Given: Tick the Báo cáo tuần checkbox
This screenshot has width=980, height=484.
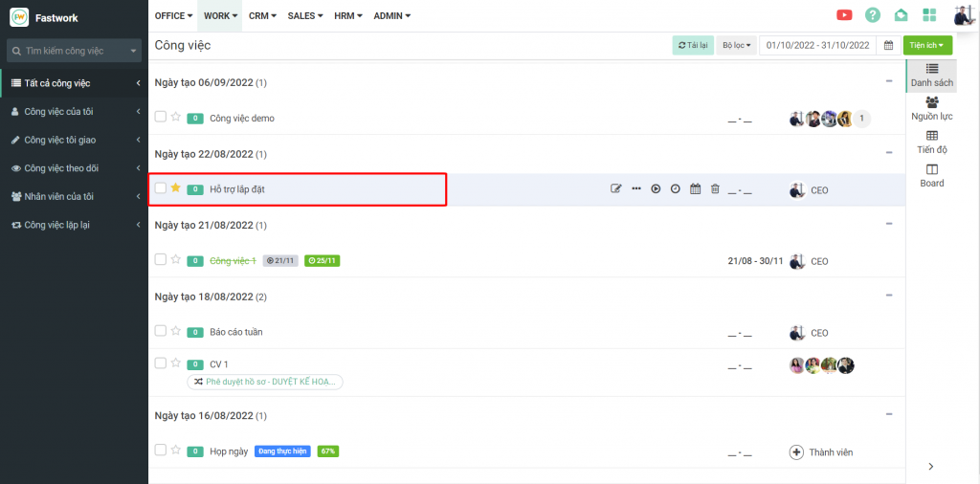Looking at the screenshot, I should coord(161,331).
